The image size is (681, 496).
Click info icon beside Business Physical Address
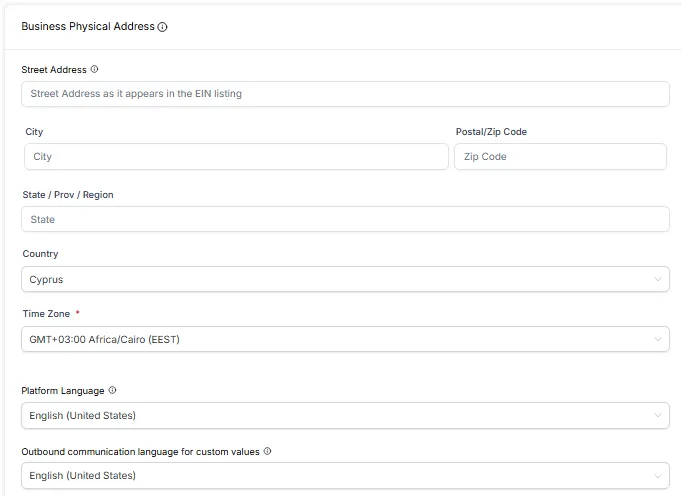(163, 27)
